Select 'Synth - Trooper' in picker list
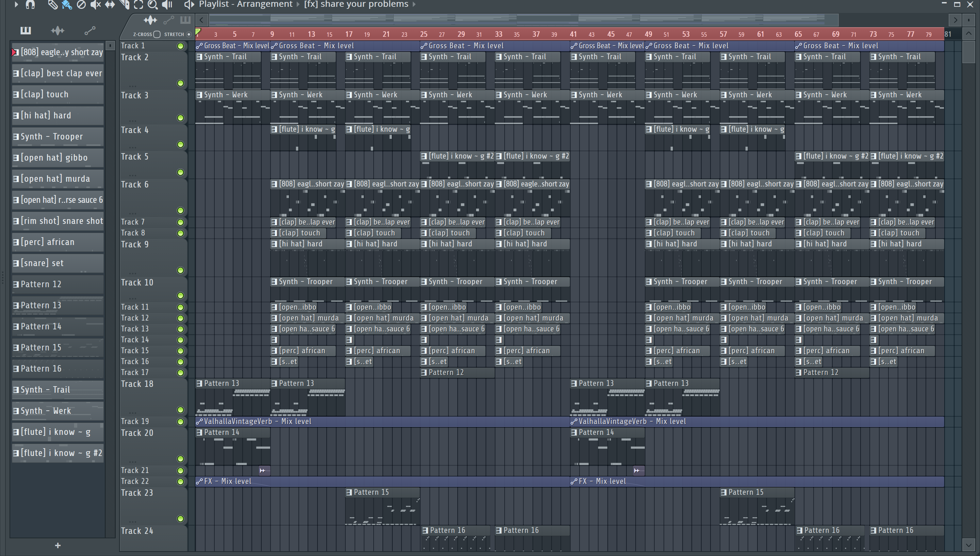This screenshot has width=980, height=556. point(58,137)
